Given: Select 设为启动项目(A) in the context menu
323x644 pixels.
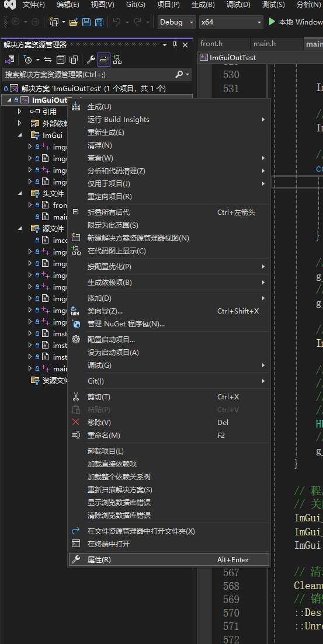Looking at the screenshot, I should pyautogui.click(x=169, y=353).
